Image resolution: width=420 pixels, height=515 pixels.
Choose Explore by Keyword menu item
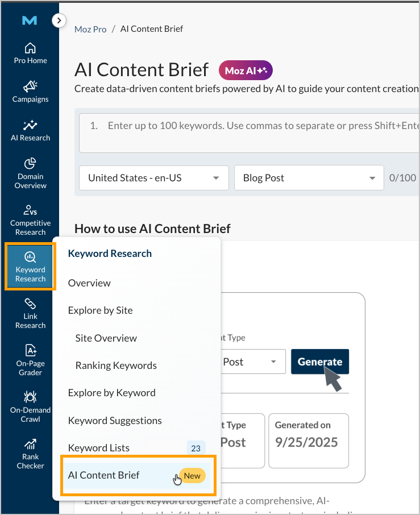click(x=112, y=393)
